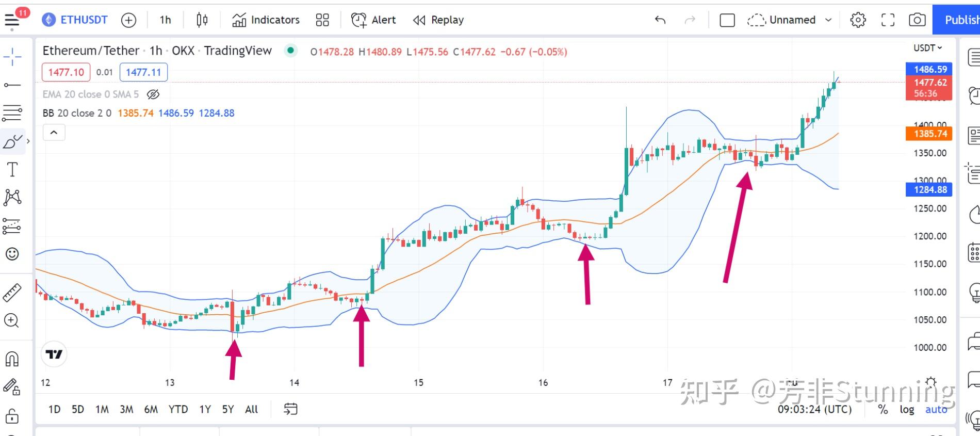Select the YTD time range
Viewport: 980px width, 436px height.
pyautogui.click(x=178, y=409)
